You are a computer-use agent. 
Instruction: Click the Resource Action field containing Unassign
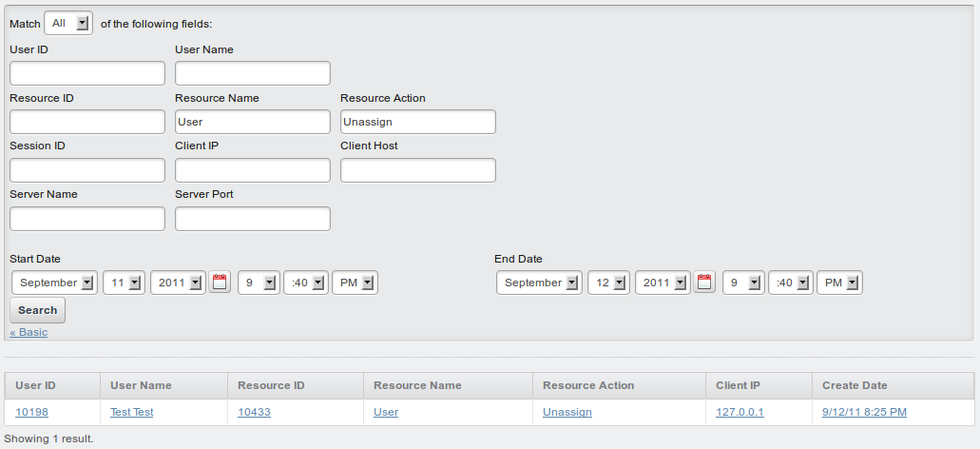(418, 122)
